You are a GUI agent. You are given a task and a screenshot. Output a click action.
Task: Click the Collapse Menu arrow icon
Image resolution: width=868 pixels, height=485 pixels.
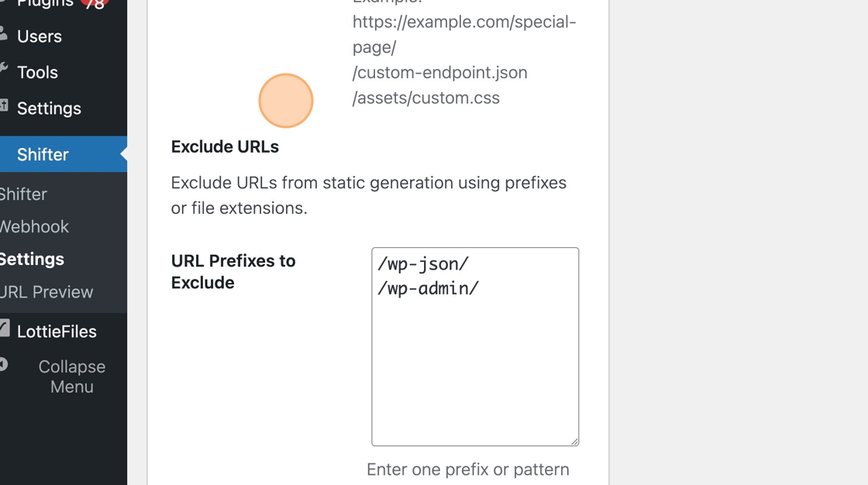[x=3, y=364]
